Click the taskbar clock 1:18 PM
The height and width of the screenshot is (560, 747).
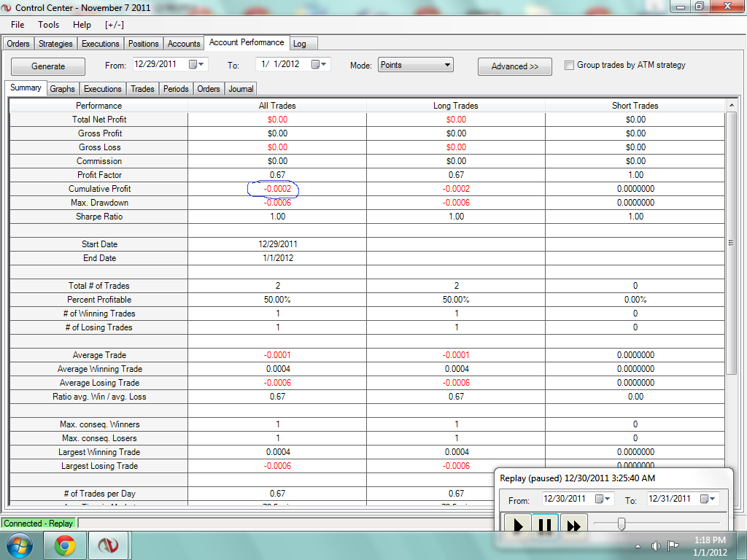tap(710, 546)
